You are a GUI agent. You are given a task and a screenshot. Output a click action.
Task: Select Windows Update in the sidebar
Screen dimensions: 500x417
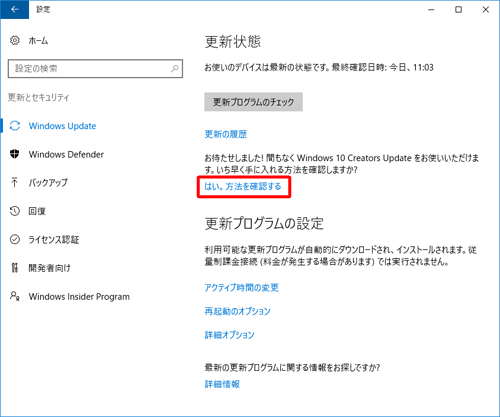click(62, 126)
